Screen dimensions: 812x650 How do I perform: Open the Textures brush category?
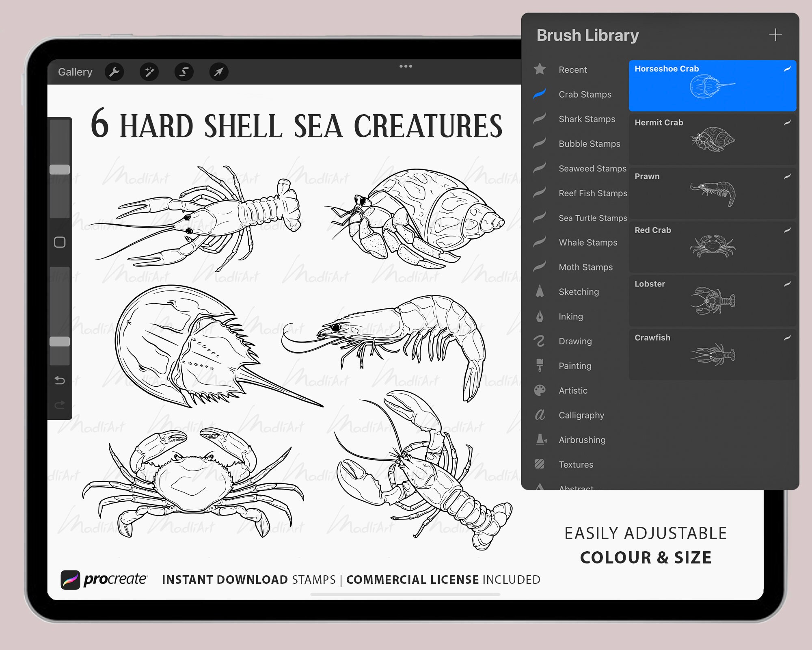[576, 464]
